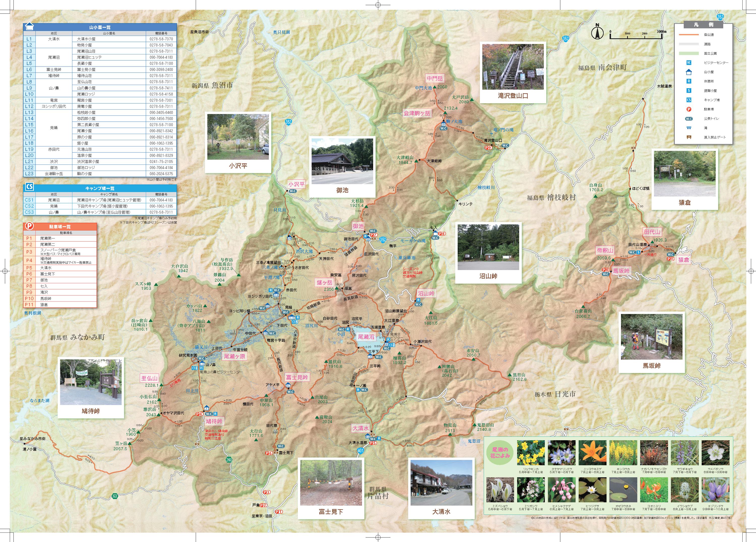Click the pink 燧ヶ岳 label
Viewport: 756px width, 542px height.
pyautogui.click(x=324, y=283)
